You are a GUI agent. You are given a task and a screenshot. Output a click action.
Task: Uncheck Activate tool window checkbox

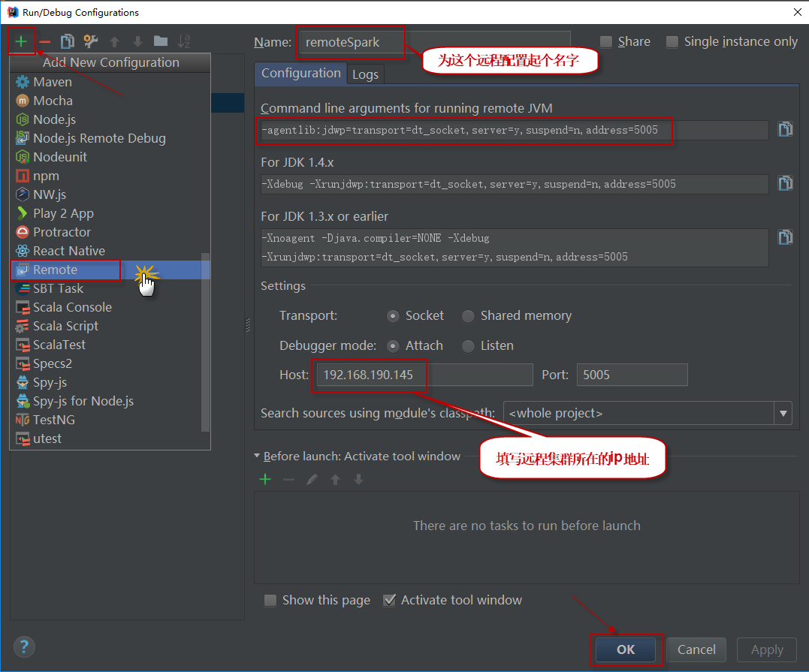[389, 600]
